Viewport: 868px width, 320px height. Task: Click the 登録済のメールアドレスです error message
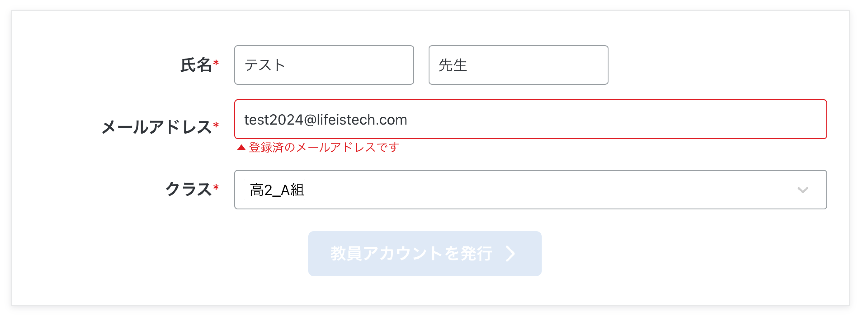[324, 147]
